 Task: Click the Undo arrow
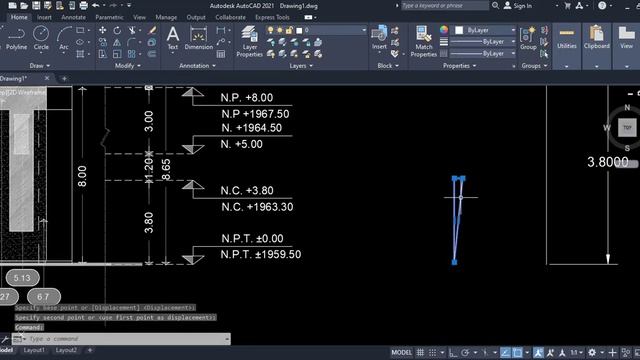[96, 6]
